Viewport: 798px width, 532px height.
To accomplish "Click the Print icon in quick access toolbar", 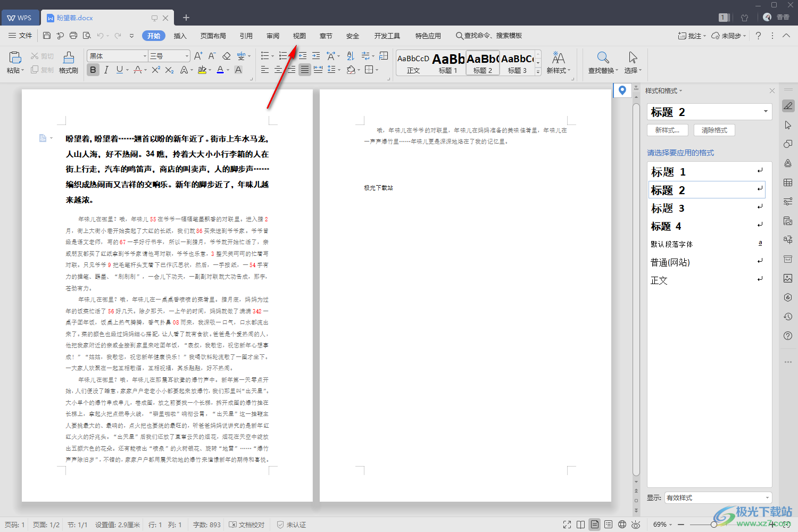I will click(73, 36).
